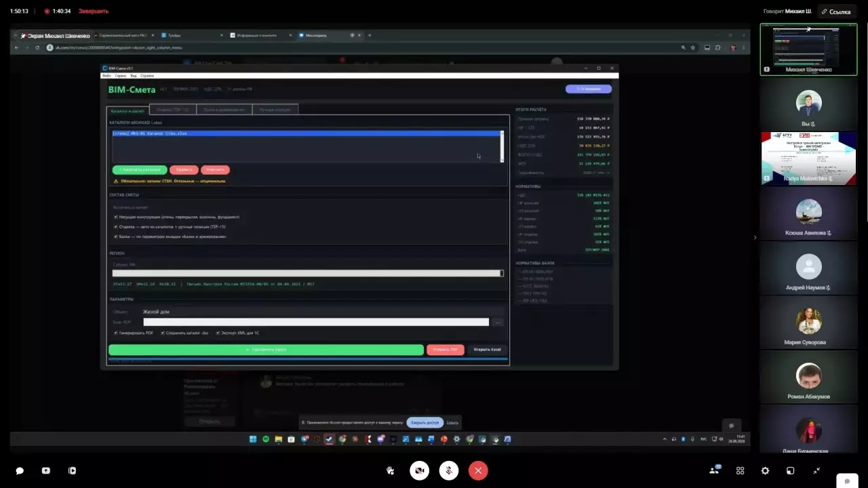Turn on the camera in the call
The height and width of the screenshot is (488, 868).
point(419,470)
